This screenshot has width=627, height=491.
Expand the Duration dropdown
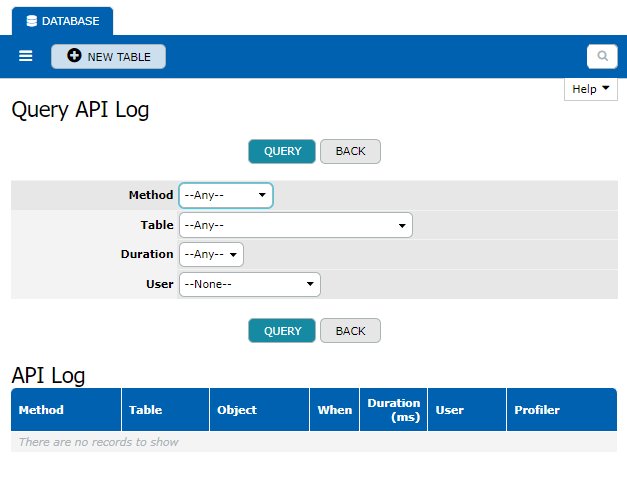[x=211, y=255]
